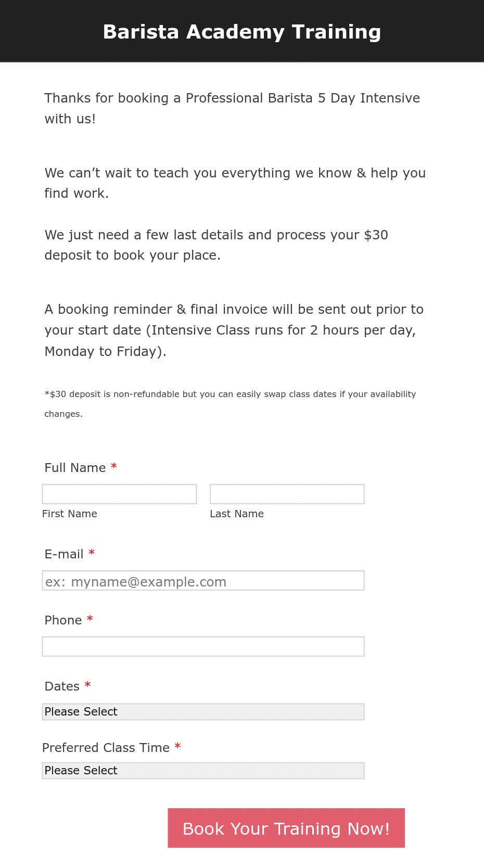Click the Barista Academy Training header title
484x868 pixels.
click(x=242, y=32)
